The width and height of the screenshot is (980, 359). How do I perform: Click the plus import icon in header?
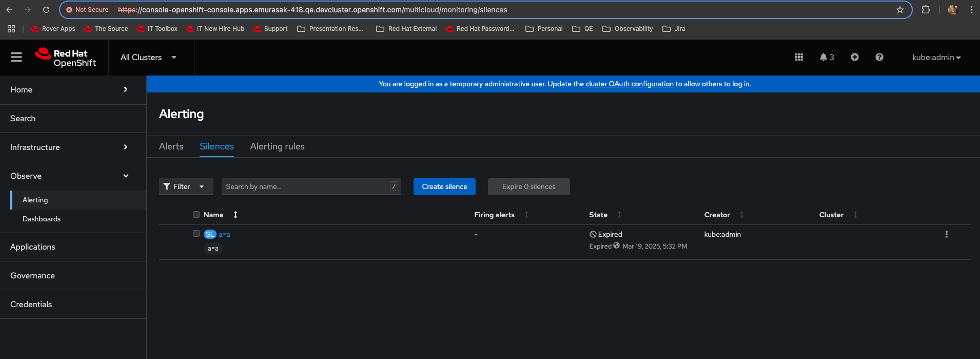[x=855, y=57]
